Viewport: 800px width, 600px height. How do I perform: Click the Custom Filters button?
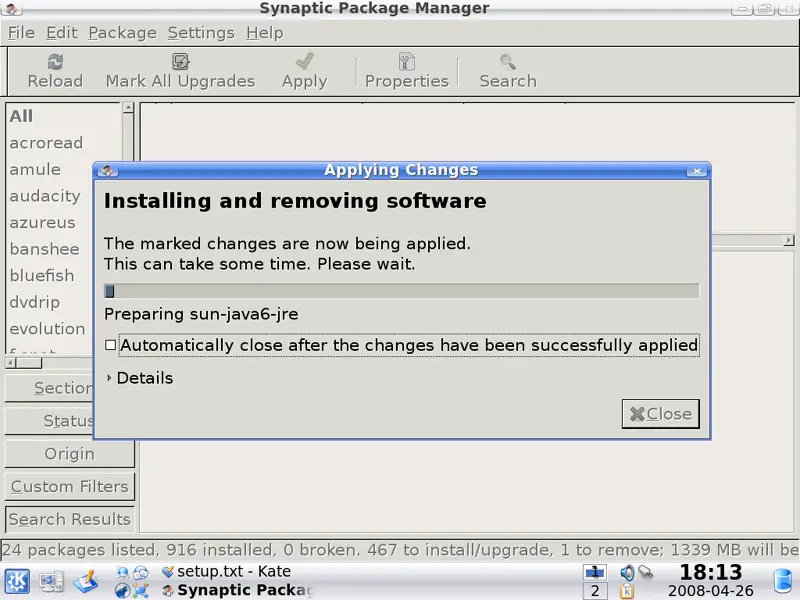(69, 487)
